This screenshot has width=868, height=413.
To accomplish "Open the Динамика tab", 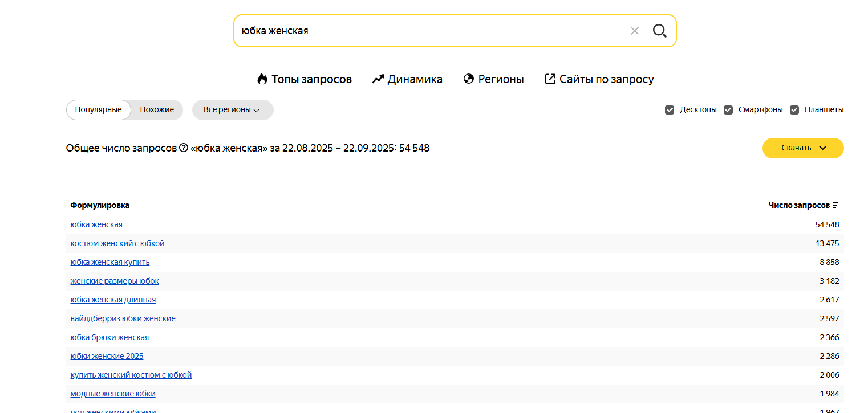I will pyautogui.click(x=415, y=79).
